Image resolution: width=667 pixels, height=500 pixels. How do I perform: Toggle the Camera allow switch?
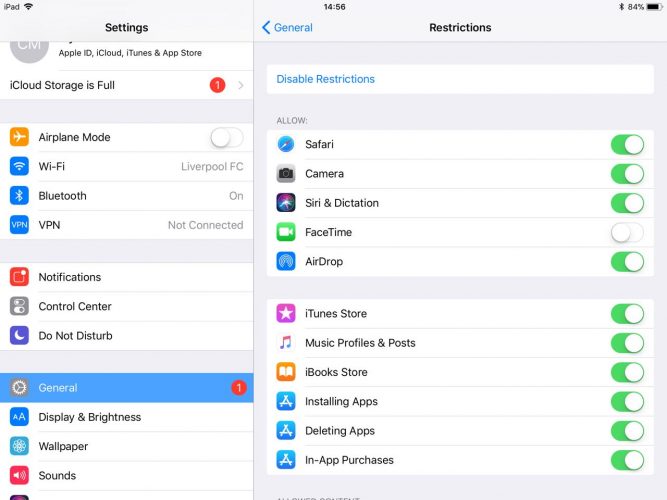[627, 174]
